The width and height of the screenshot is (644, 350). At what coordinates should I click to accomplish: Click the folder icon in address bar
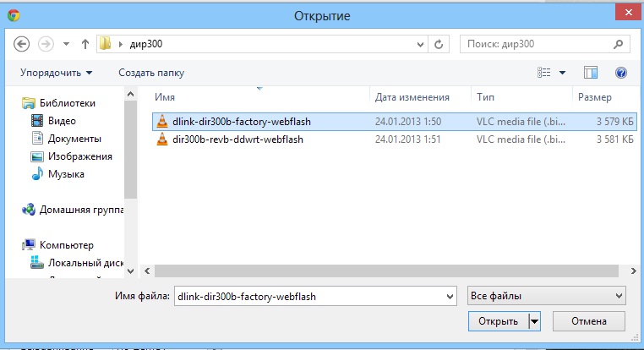(x=106, y=44)
